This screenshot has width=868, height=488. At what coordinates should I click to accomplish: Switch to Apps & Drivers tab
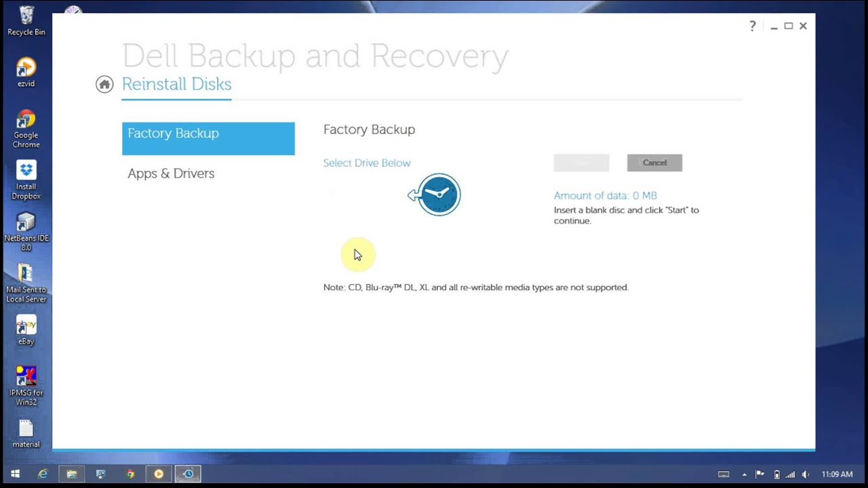click(x=171, y=174)
